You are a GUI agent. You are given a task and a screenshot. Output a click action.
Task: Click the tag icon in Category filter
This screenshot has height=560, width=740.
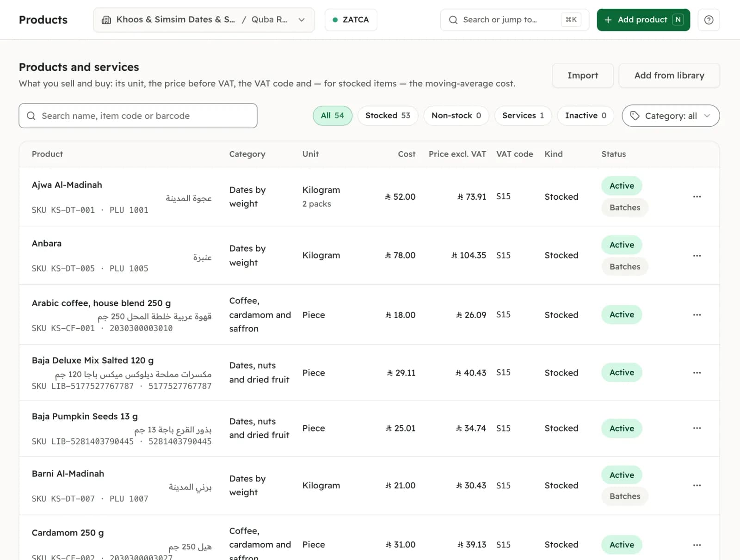click(x=635, y=116)
